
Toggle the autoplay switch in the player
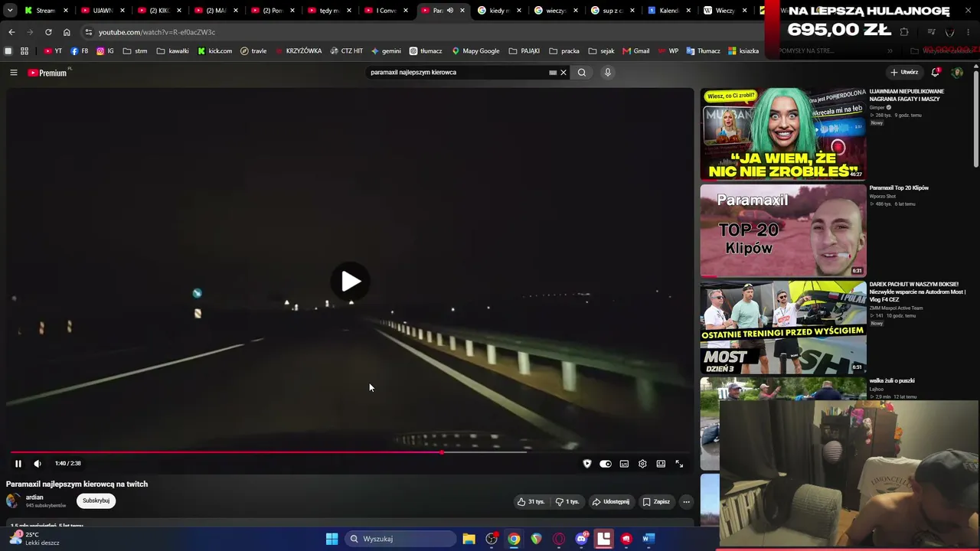point(606,464)
